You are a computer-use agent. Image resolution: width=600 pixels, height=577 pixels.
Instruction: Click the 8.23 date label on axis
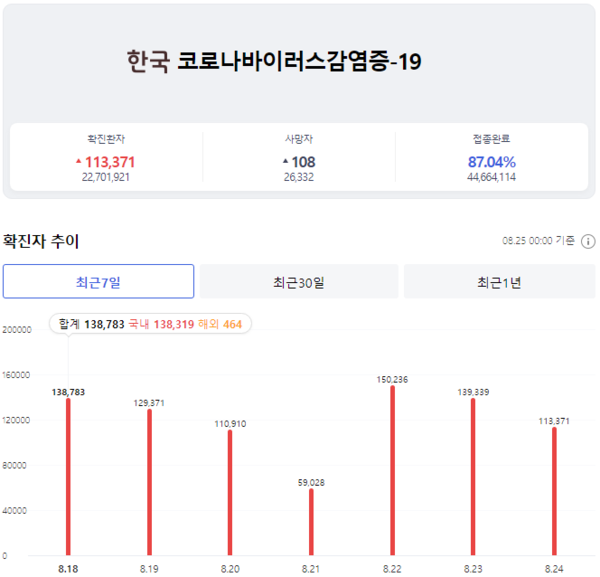tap(473, 569)
